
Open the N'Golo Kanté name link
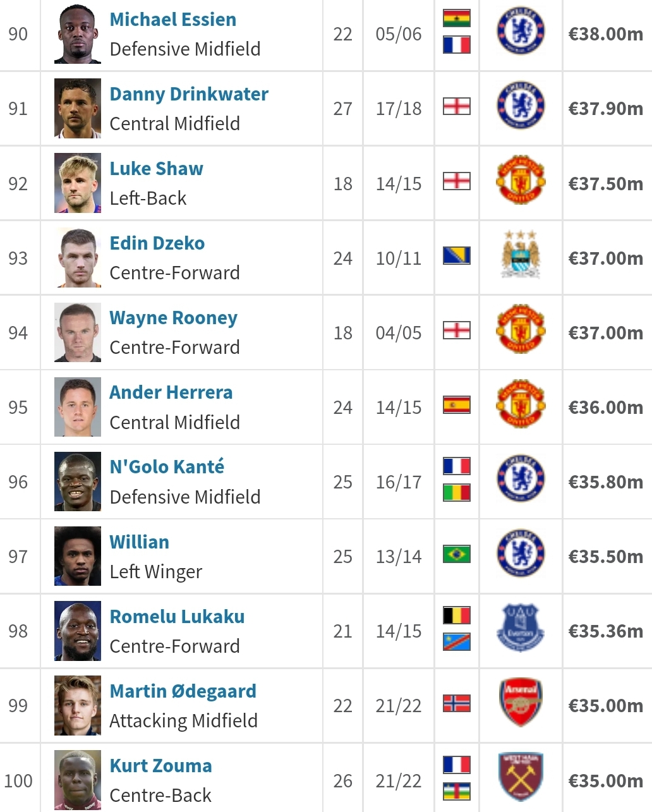coord(167,467)
